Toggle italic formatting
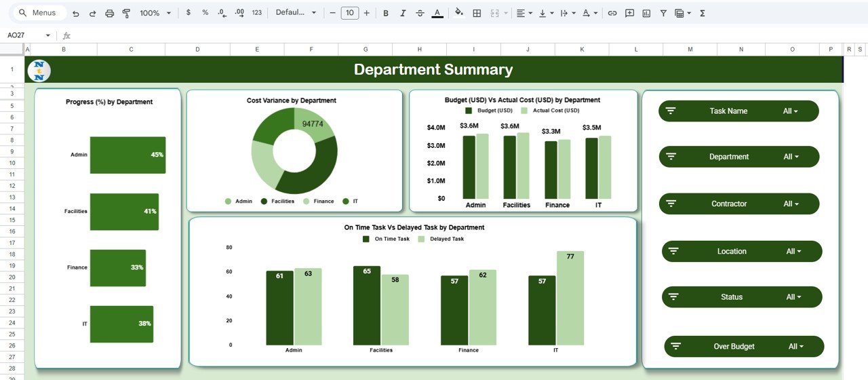The width and height of the screenshot is (868, 380). point(403,13)
